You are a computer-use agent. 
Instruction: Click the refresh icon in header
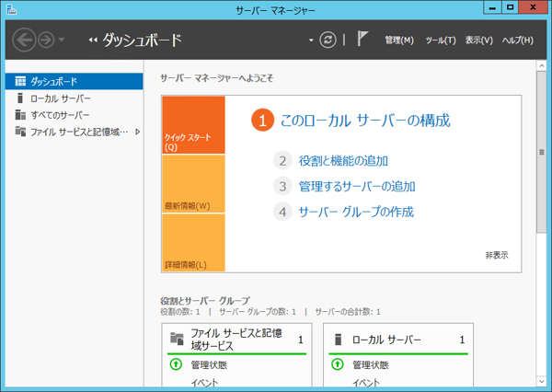[328, 40]
